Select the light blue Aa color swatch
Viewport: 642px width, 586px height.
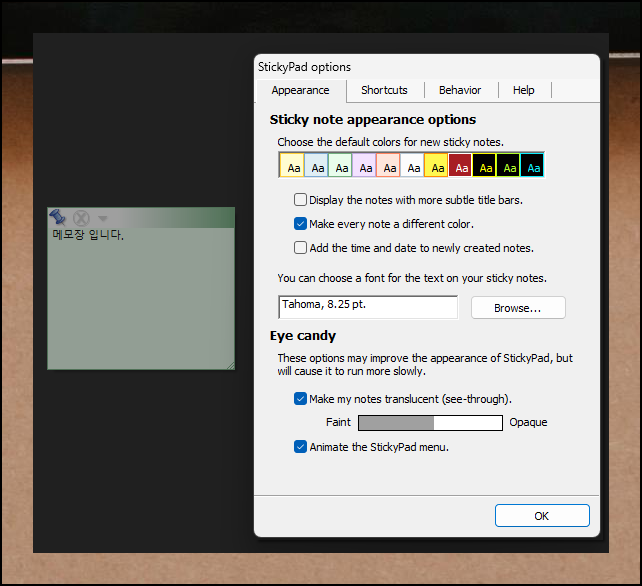(316, 165)
